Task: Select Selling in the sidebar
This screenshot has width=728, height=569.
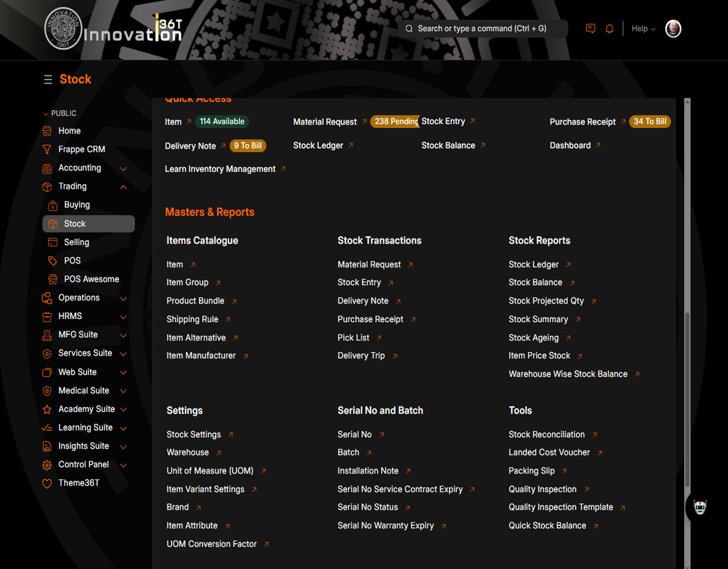Action: (x=76, y=242)
